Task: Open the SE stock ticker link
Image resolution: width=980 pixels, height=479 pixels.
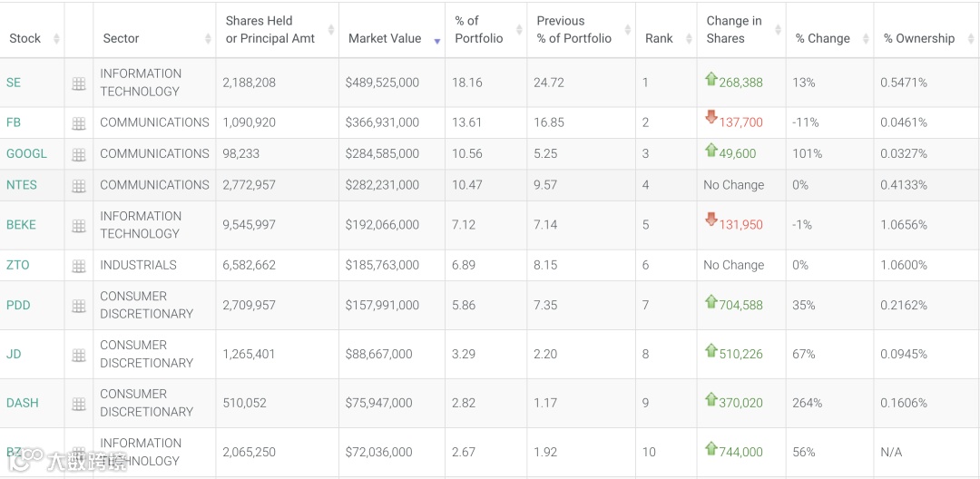Action: coord(14,83)
